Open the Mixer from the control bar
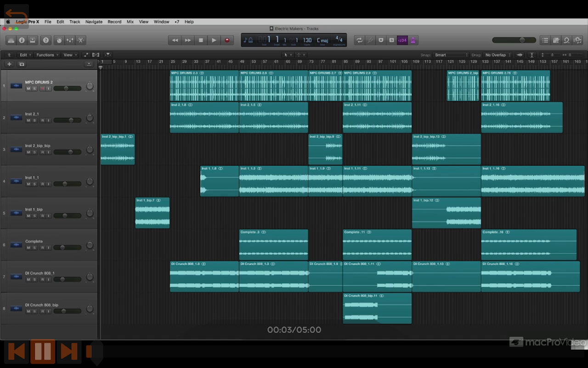 (70, 40)
